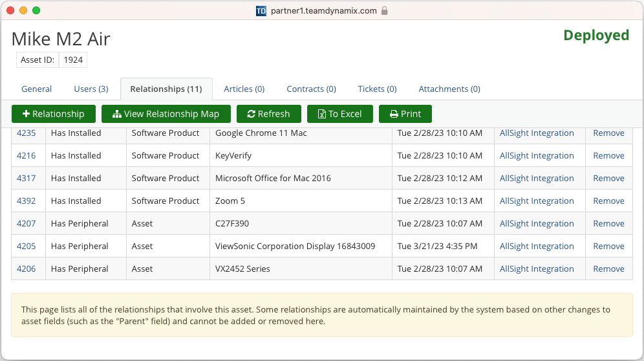View the Attachments (0) tab

(449, 89)
